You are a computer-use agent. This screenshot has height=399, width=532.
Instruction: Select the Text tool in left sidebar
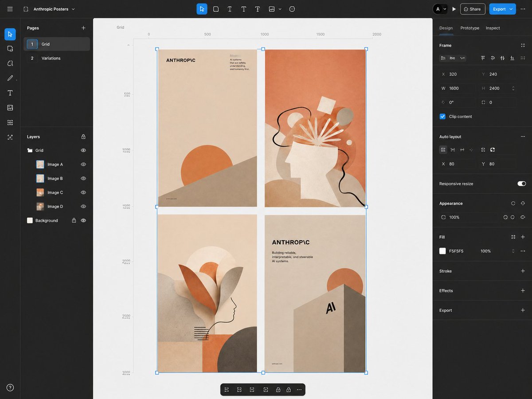point(10,93)
